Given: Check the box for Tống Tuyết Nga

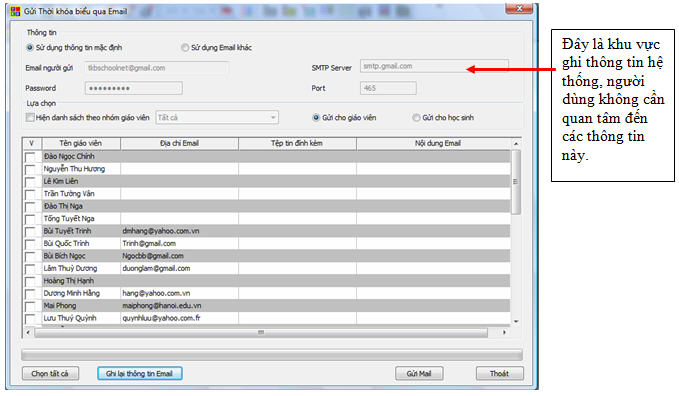Looking at the screenshot, I should (x=30, y=219).
